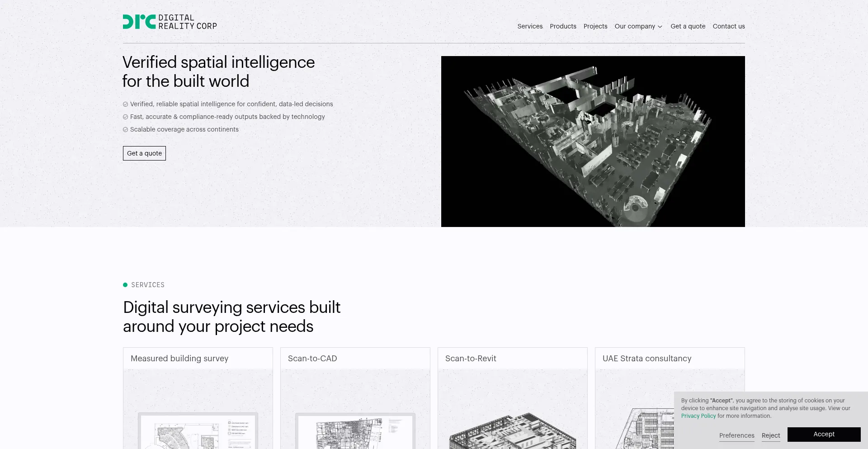Click the checkmark icon beside 'Scalable coverage across continents'

(x=126, y=130)
